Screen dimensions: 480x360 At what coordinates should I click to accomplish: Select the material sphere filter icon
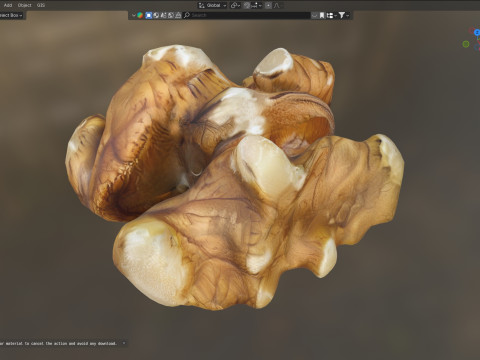coord(156,15)
